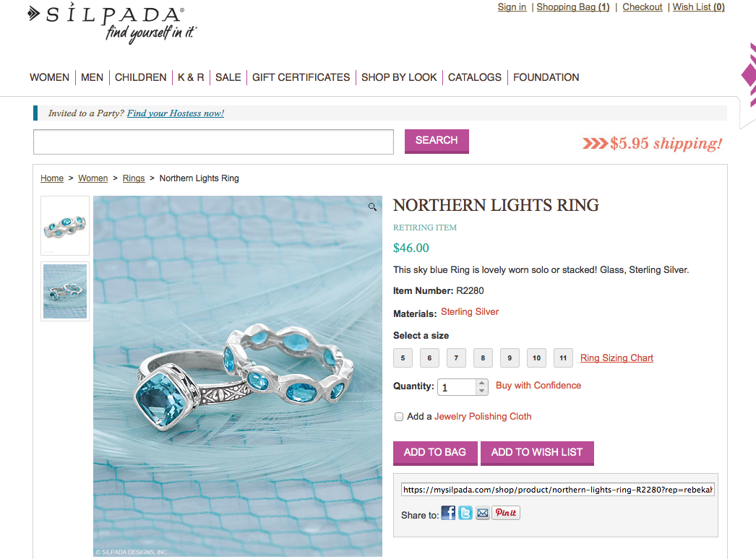756x559 pixels.
Task: Go to the SALE section
Action: [228, 77]
